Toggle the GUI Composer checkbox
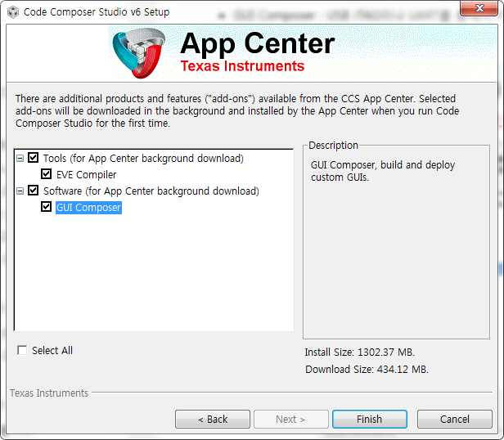Image resolution: width=504 pixels, height=440 pixels. coord(47,207)
